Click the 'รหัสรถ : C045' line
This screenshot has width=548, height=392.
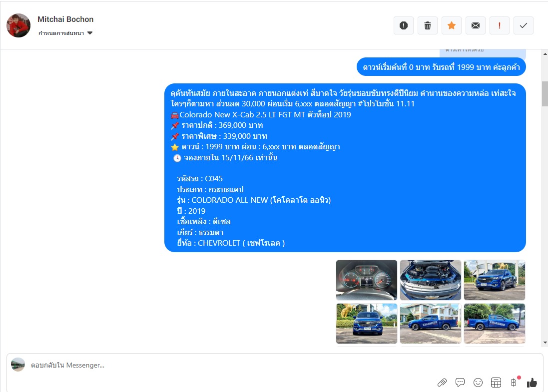(199, 179)
